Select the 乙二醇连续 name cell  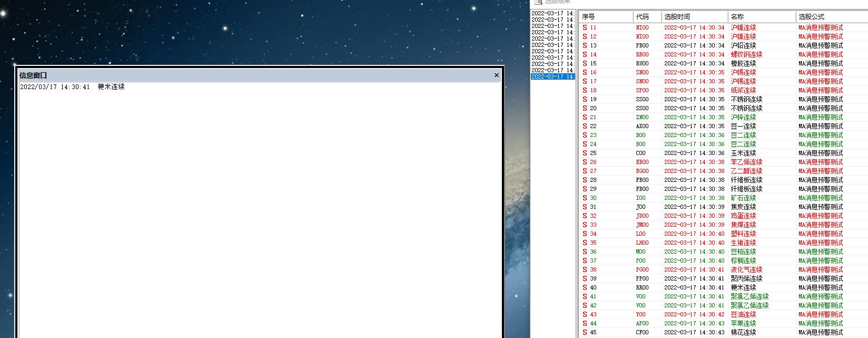pyautogui.click(x=746, y=171)
